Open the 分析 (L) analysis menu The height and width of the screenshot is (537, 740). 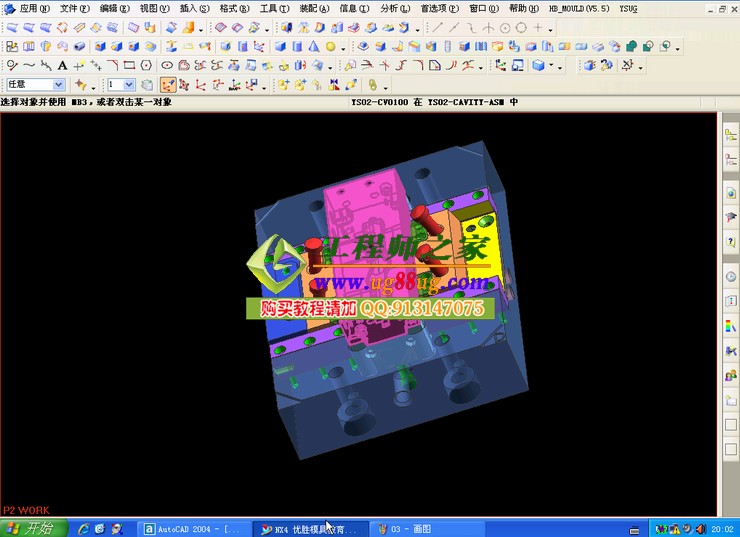(395, 8)
